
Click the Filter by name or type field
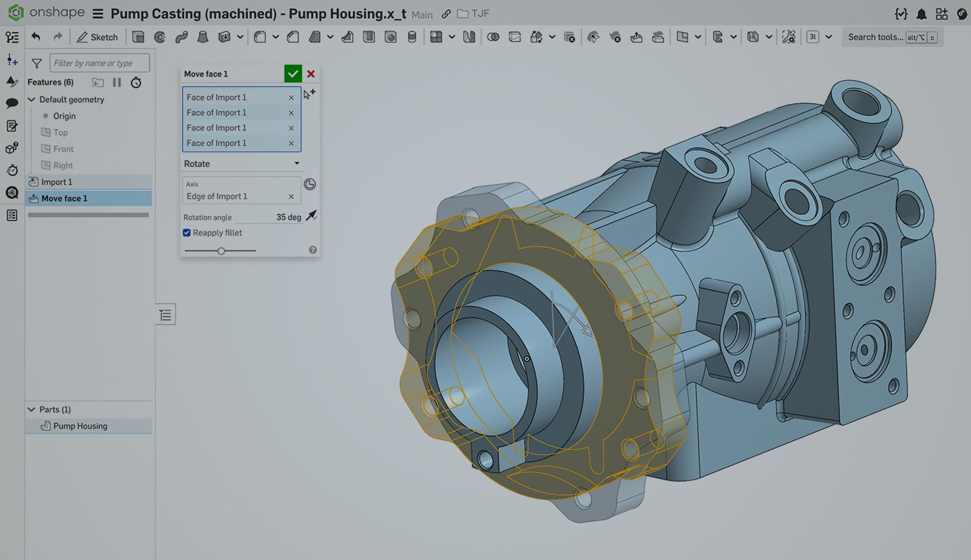tap(100, 62)
